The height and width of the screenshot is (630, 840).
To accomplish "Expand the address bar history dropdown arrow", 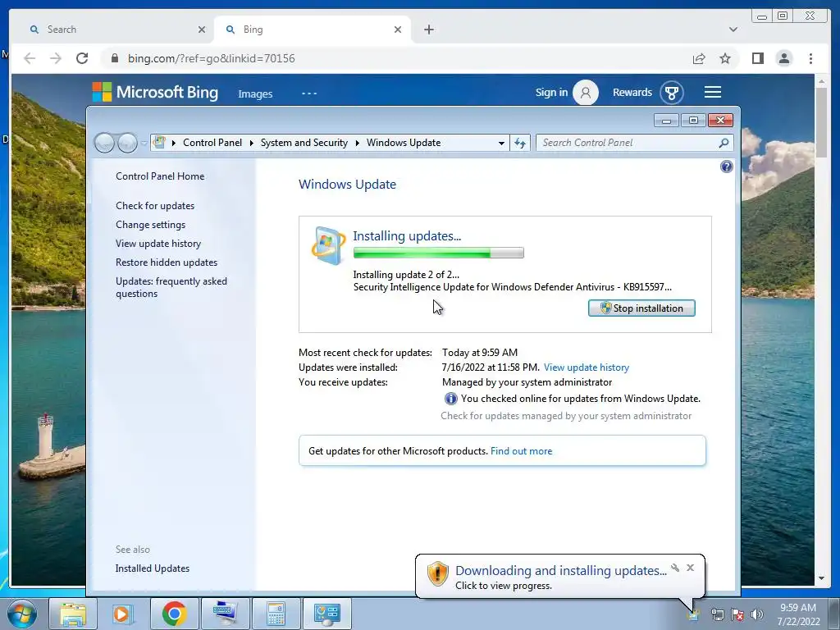I will pyautogui.click(x=501, y=143).
